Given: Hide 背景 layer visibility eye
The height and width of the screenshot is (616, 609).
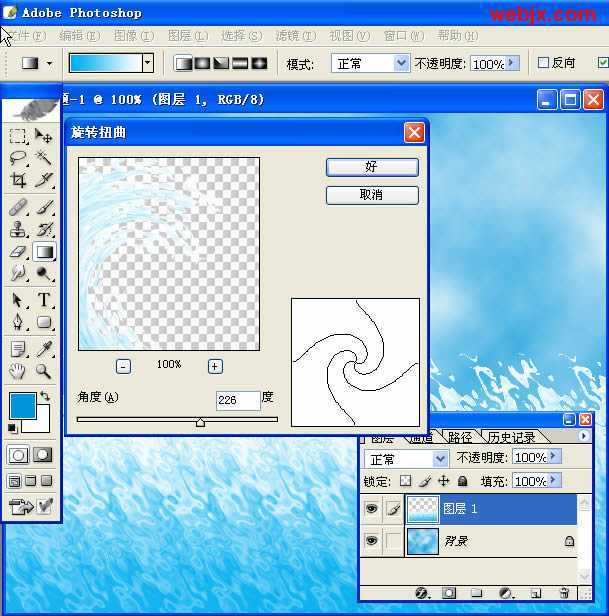Looking at the screenshot, I should (371, 541).
